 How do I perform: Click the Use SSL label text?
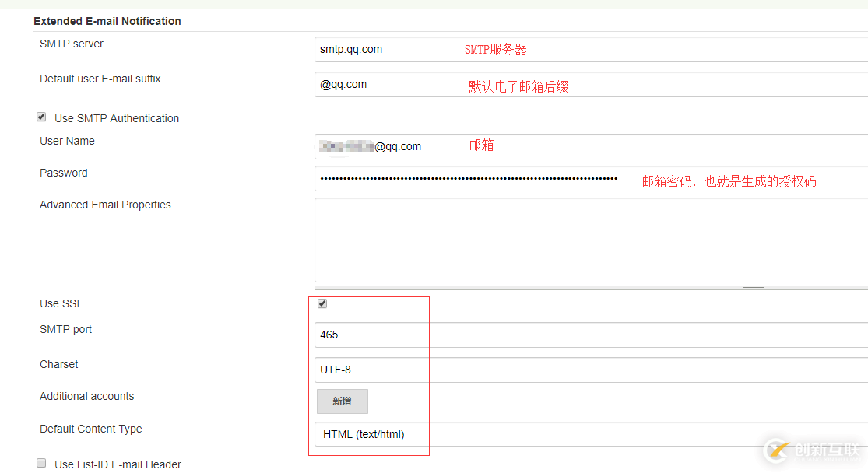(x=61, y=303)
